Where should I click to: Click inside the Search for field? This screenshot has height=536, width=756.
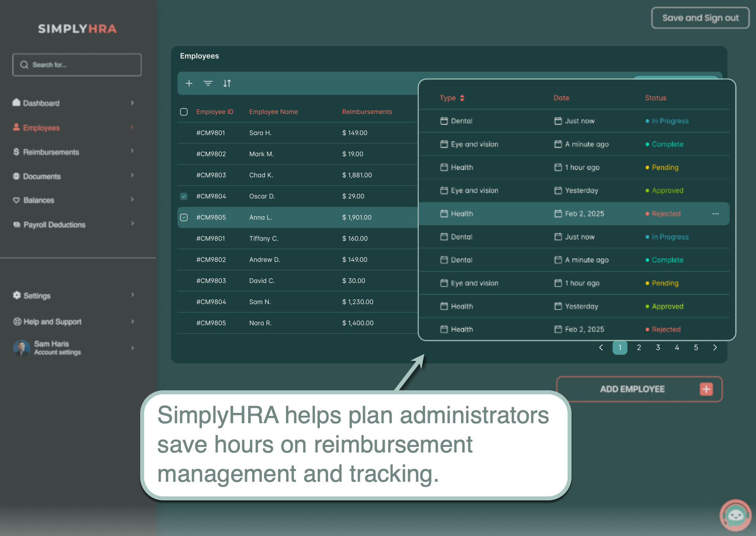77,65
